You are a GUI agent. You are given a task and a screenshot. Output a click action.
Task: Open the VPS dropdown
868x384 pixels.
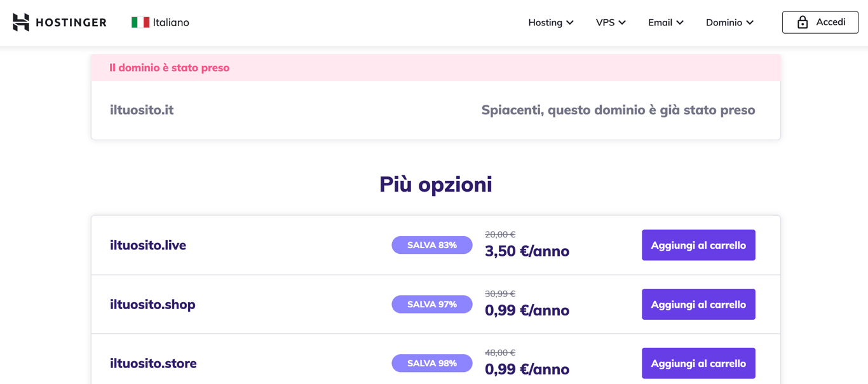click(609, 22)
